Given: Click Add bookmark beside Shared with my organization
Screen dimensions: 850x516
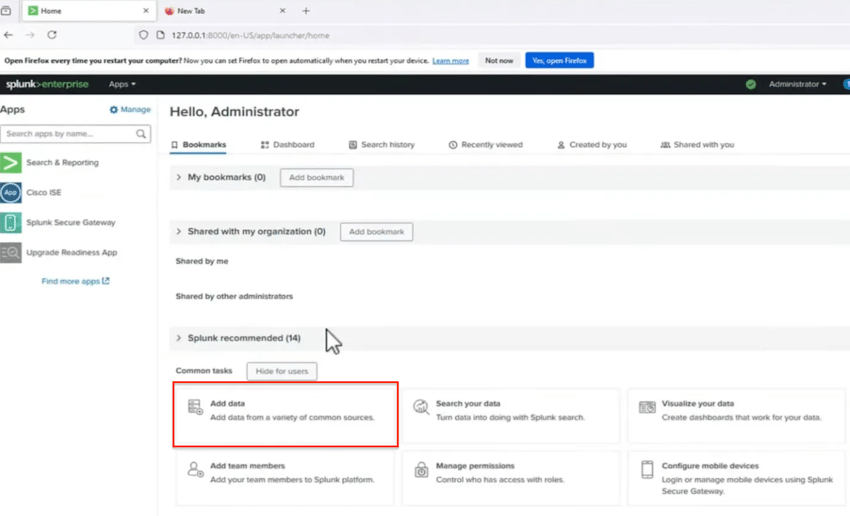Looking at the screenshot, I should [377, 232].
